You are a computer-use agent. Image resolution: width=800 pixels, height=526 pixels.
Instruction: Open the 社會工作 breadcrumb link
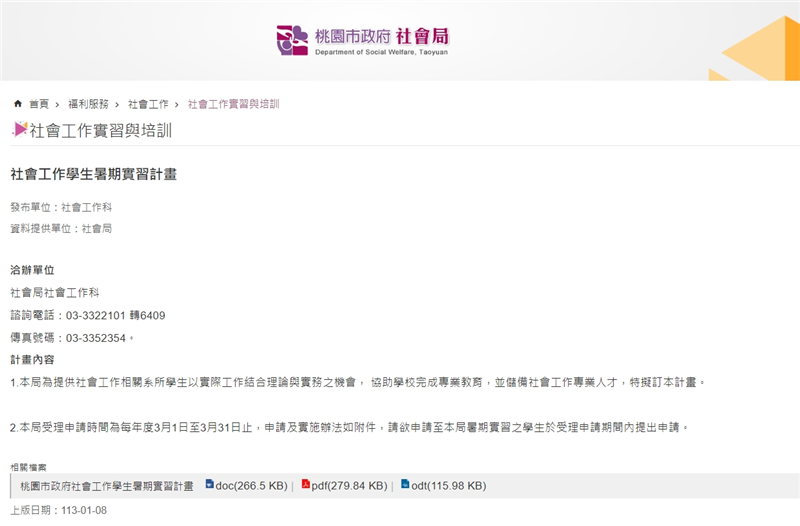(148, 104)
